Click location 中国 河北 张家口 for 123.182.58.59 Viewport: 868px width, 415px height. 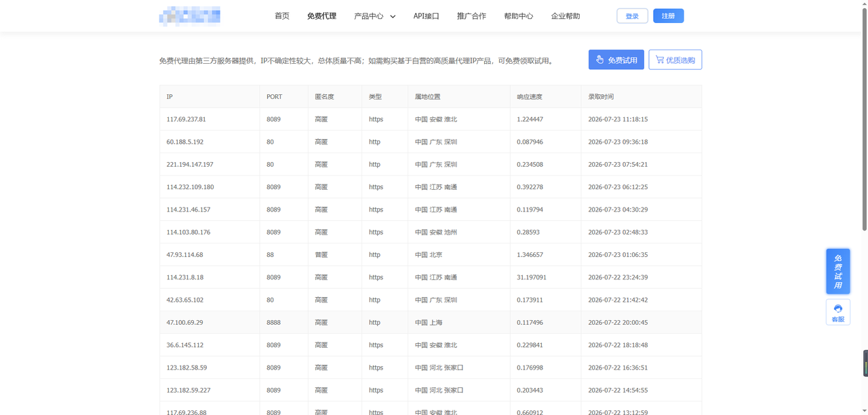[x=439, y=368]
